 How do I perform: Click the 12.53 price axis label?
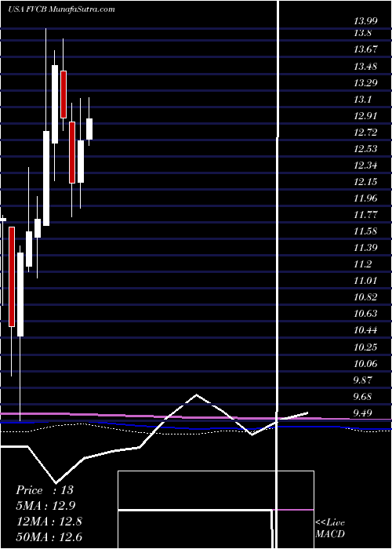tap(365, 148)
